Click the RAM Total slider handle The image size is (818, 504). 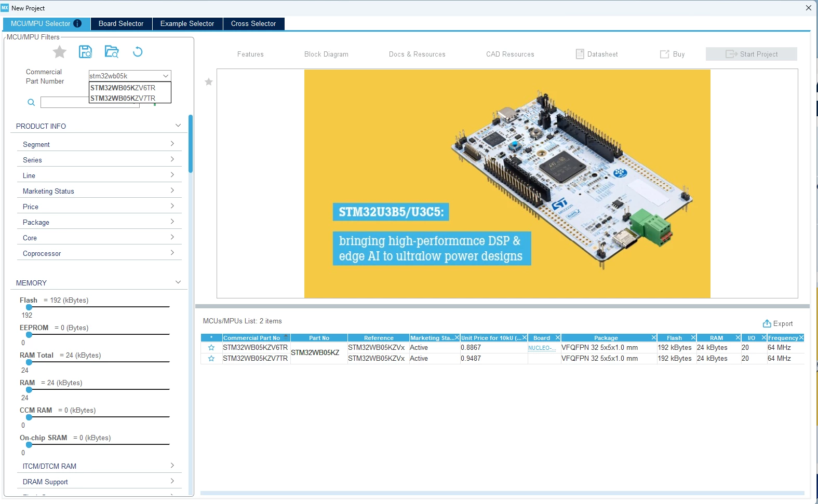click(x=29, y=362)
